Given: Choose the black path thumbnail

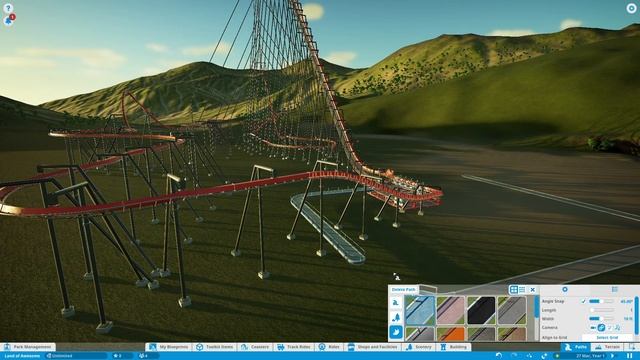Looking at the screenshot, I should 481,310.
